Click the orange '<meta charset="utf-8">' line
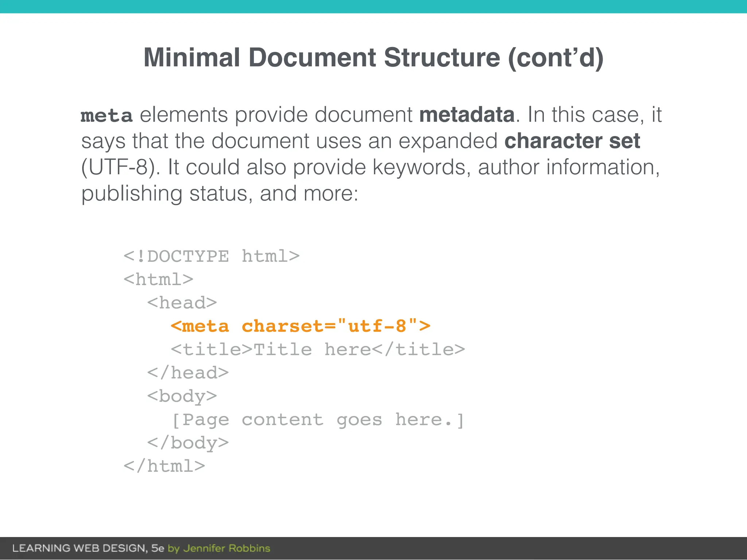 [x=301, y=326]
